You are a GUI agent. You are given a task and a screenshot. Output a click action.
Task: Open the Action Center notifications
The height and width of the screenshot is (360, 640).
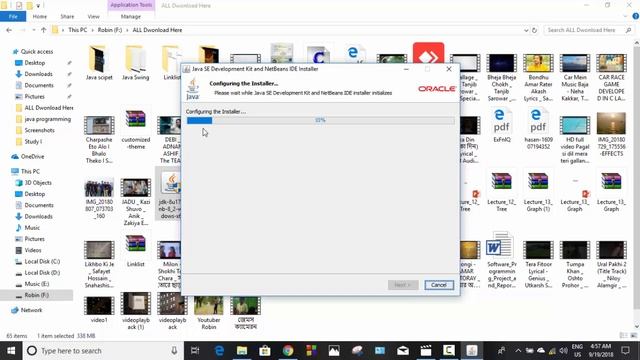tap(625, 351)
